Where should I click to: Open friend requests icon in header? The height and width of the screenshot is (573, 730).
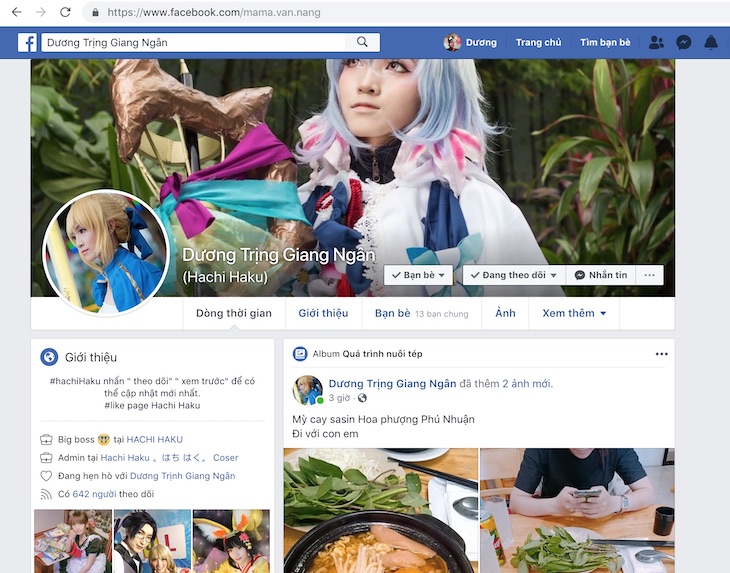point(656,42)
